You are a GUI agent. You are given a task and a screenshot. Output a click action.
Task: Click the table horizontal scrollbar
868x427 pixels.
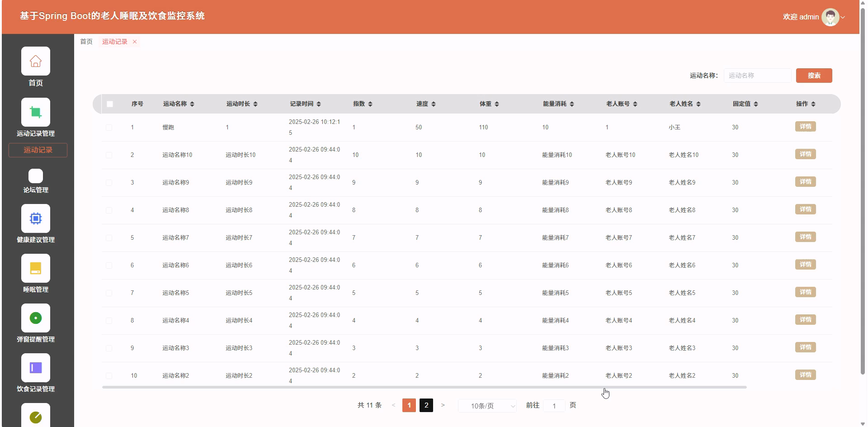(425, 387)
